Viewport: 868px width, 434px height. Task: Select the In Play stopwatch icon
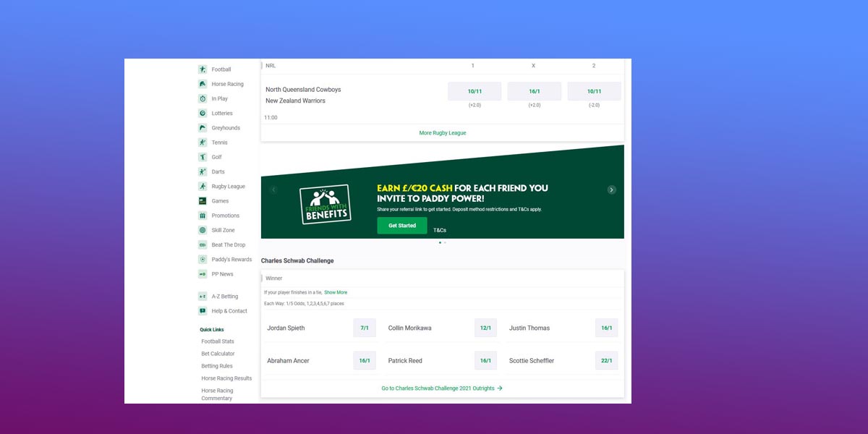(x=203, y=98)
